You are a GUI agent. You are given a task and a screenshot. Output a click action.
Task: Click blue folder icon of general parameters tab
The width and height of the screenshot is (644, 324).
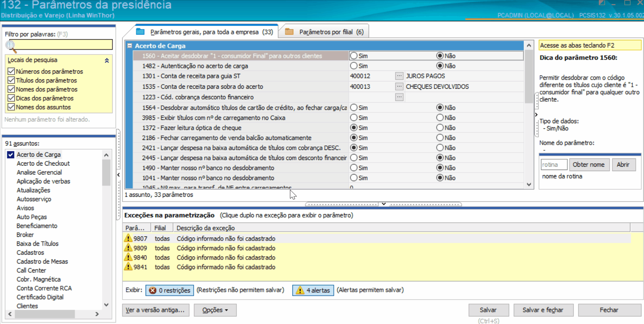(x=140, y=32)
